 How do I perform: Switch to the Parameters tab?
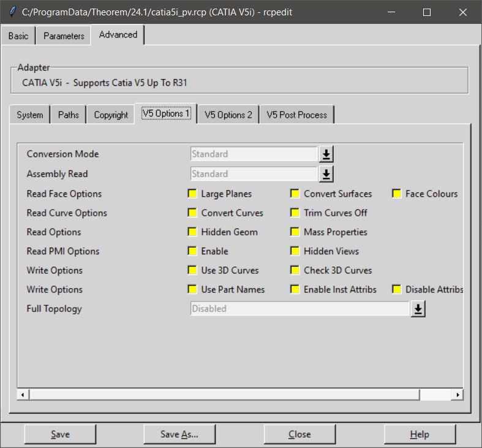click(x=64, y=36)
